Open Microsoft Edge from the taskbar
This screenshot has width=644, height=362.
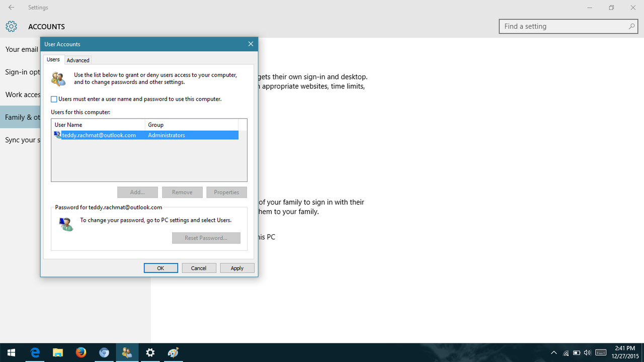[x=35, y=353]
